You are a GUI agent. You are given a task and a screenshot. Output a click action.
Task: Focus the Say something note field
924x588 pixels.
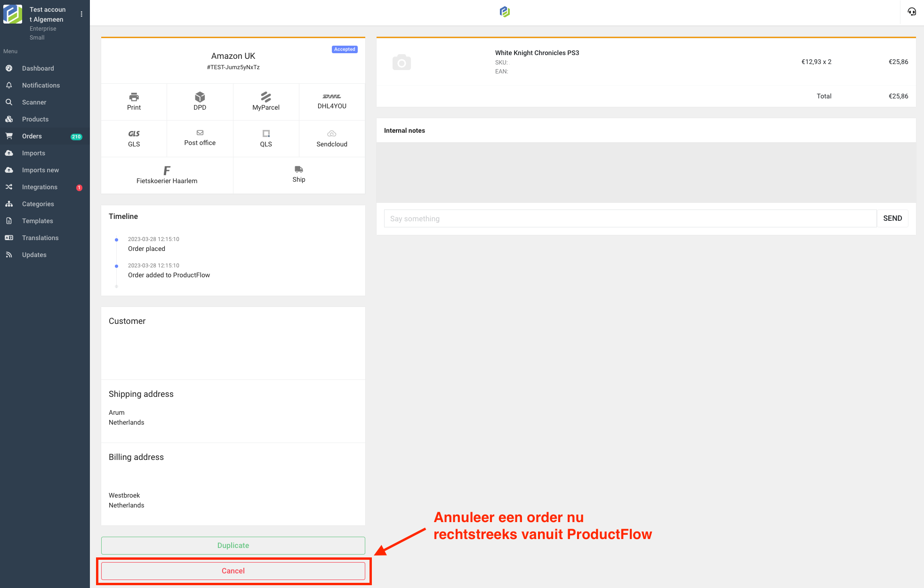(630, 218)
